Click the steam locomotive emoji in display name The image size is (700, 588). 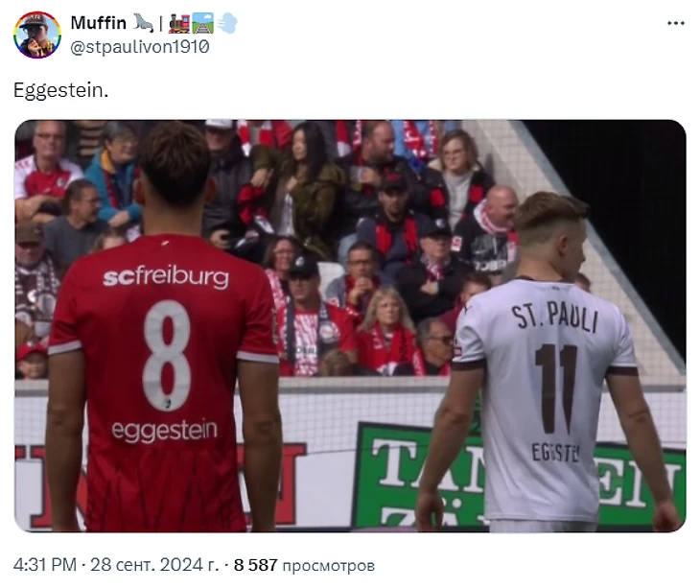[179, 23]
